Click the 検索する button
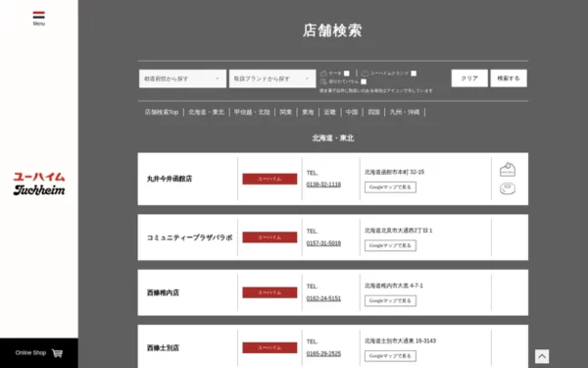Viewport: 588px width, 368px height. pos(509,79)
